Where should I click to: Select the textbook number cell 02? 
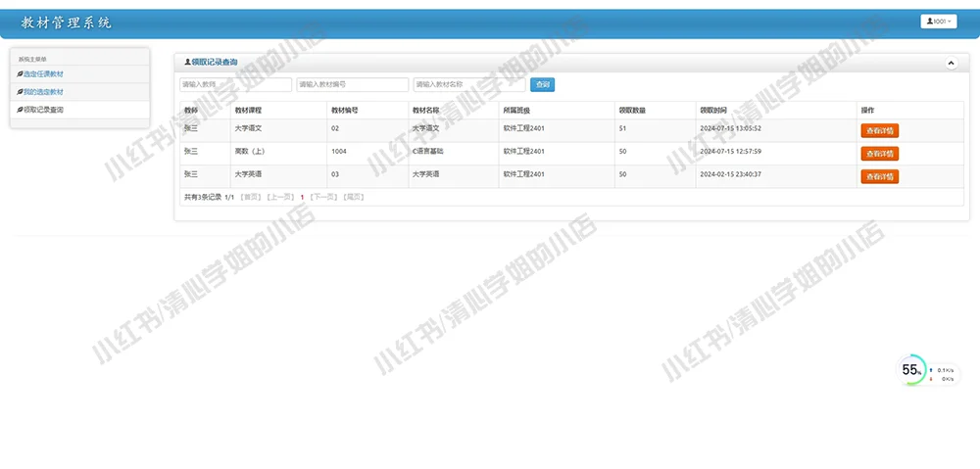tap(335, 128)
